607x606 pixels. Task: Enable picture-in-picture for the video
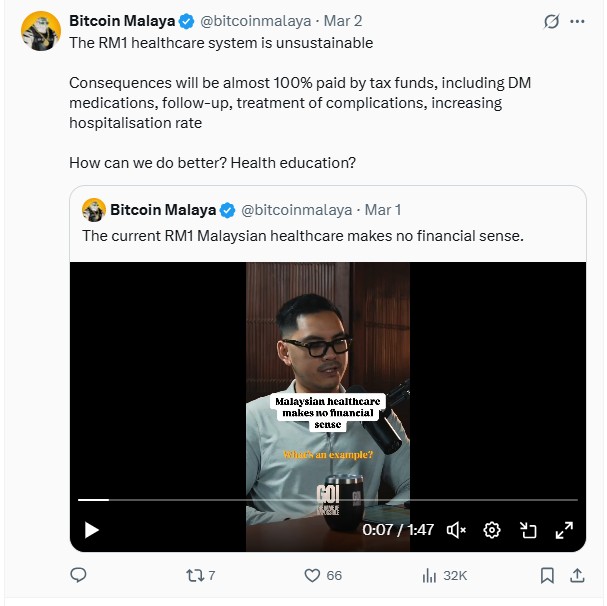(x=528, y=530)
